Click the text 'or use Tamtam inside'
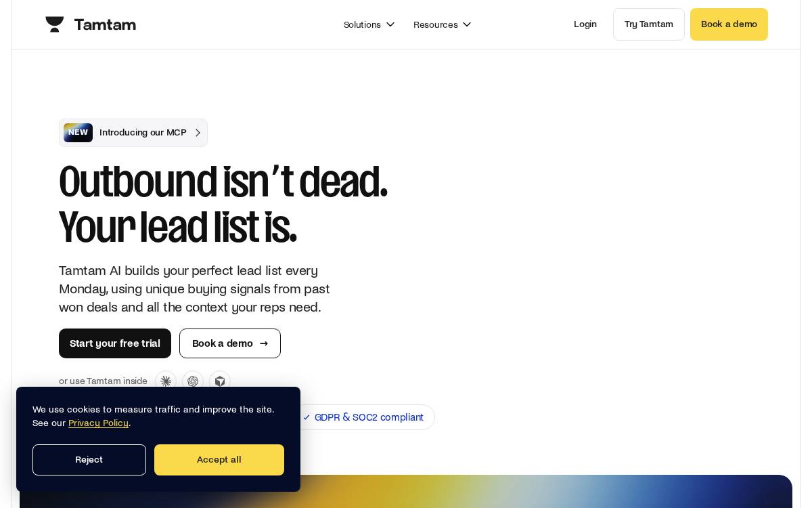Viewport: 812px width, 508px height. click(x=103, y=381)
